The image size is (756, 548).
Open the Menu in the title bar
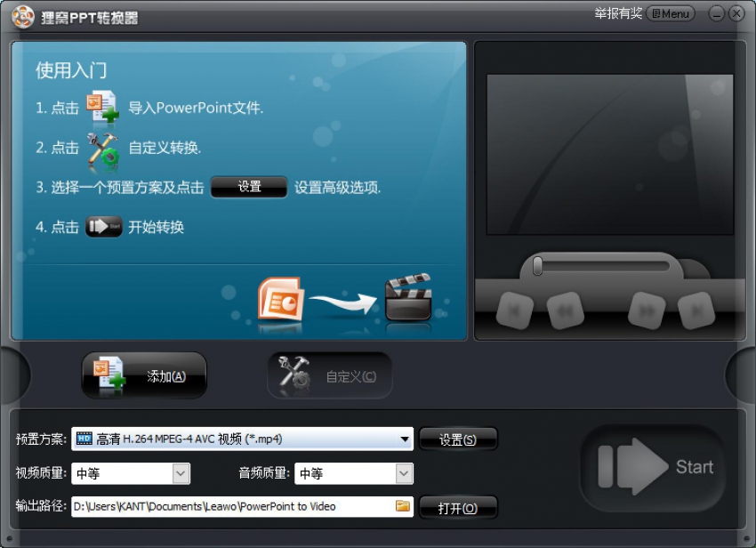click(670, 13)
